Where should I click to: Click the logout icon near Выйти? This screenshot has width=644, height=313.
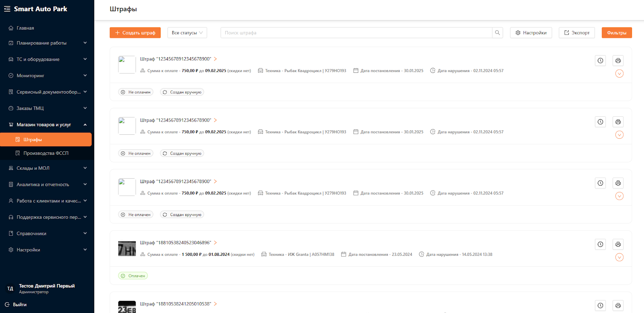pyautogui.click(x=7, y=305)
